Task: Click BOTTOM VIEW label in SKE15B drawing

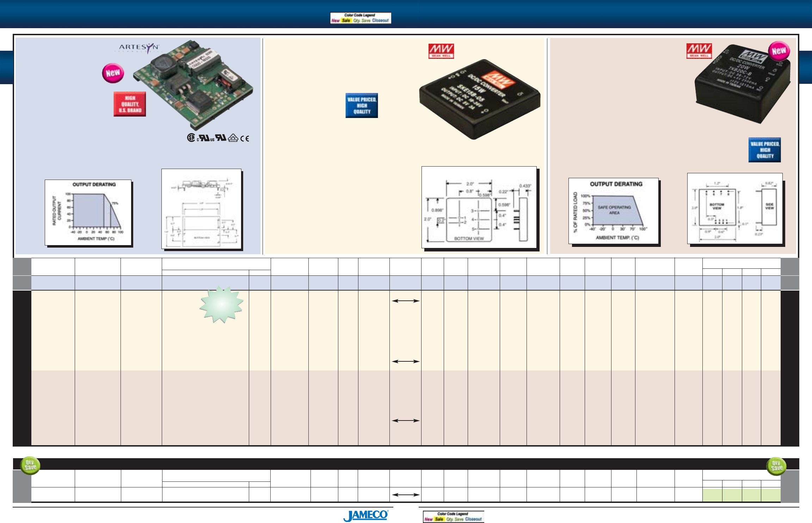Action: coord(469,238)
